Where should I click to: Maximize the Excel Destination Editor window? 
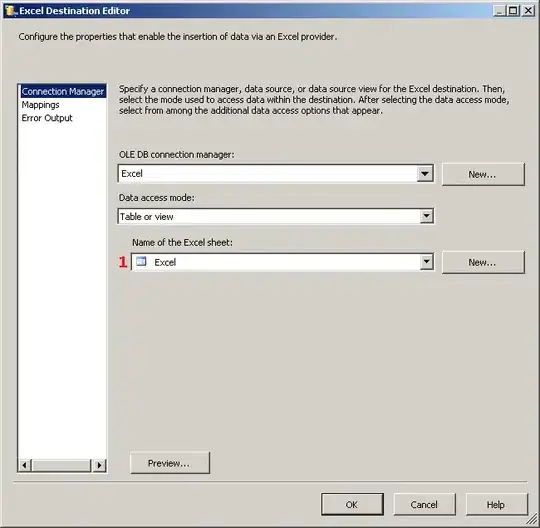coord(513,11)
